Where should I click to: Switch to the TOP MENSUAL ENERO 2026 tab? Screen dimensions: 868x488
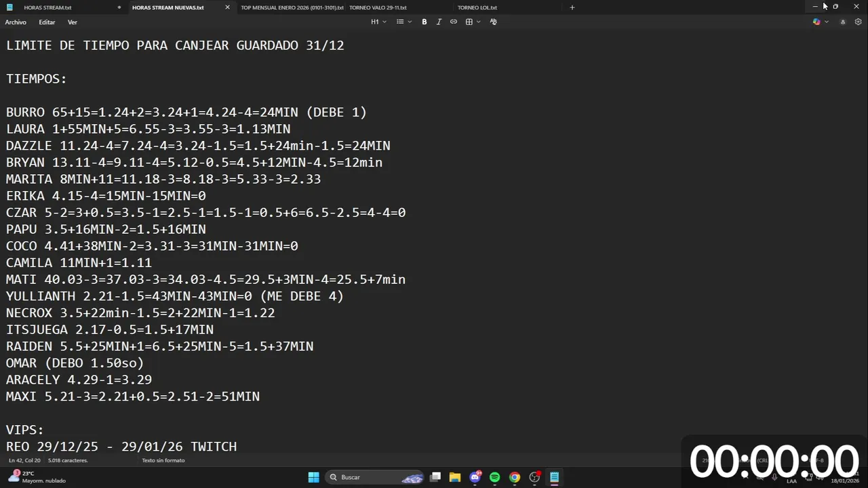tap(292, 7)
